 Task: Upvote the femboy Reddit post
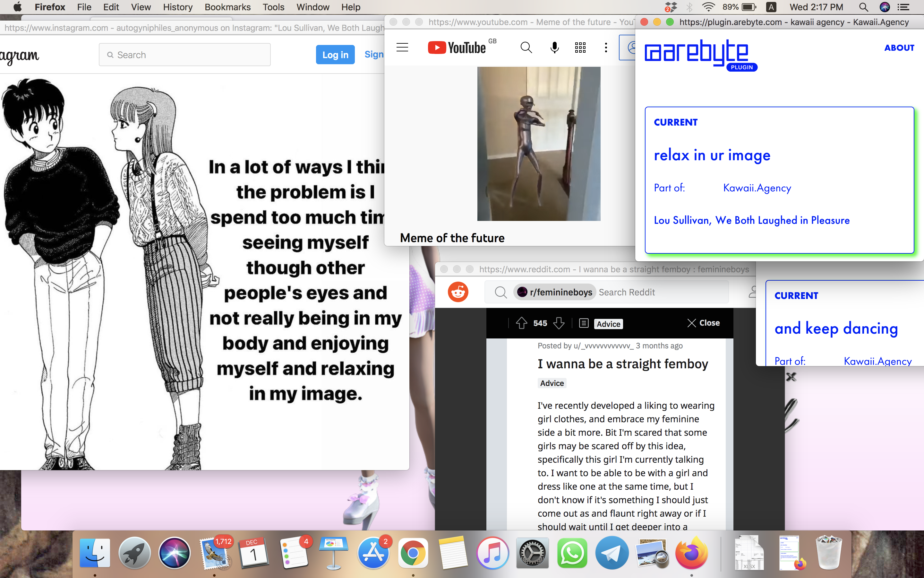click(522, 323)
